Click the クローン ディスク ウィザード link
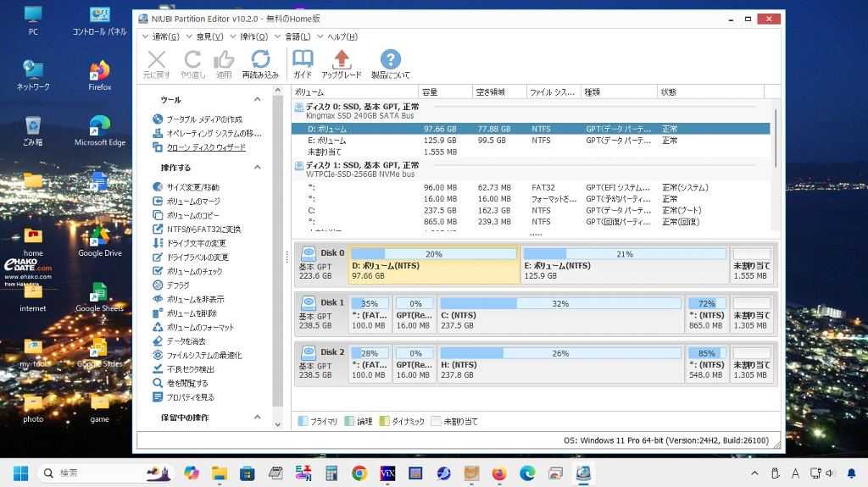 pos(206,147)
